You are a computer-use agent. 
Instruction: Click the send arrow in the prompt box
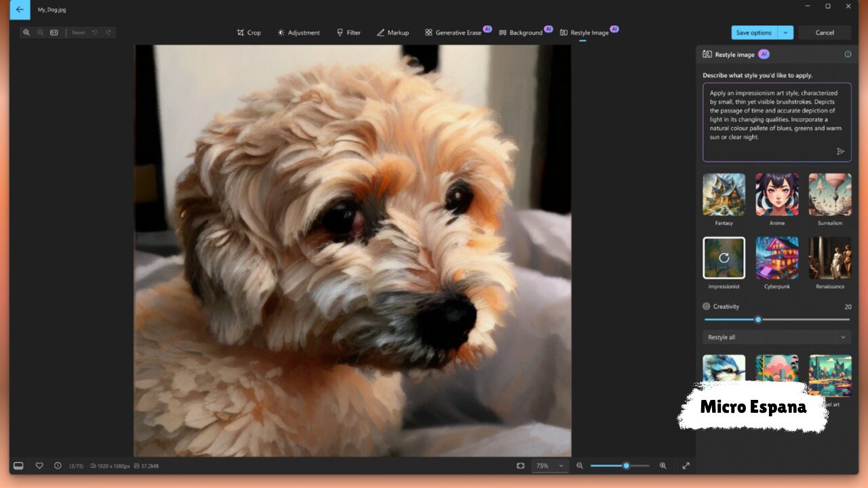(840, 152)
